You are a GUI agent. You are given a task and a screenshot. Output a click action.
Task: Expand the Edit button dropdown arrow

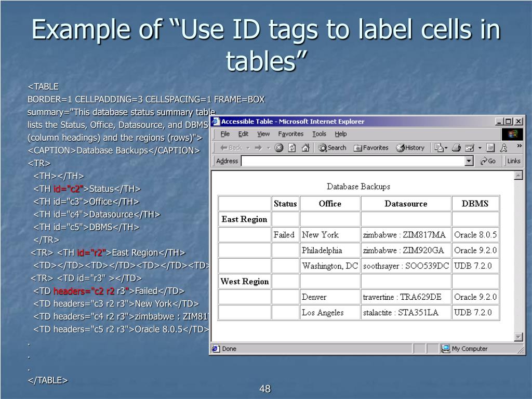480,148
